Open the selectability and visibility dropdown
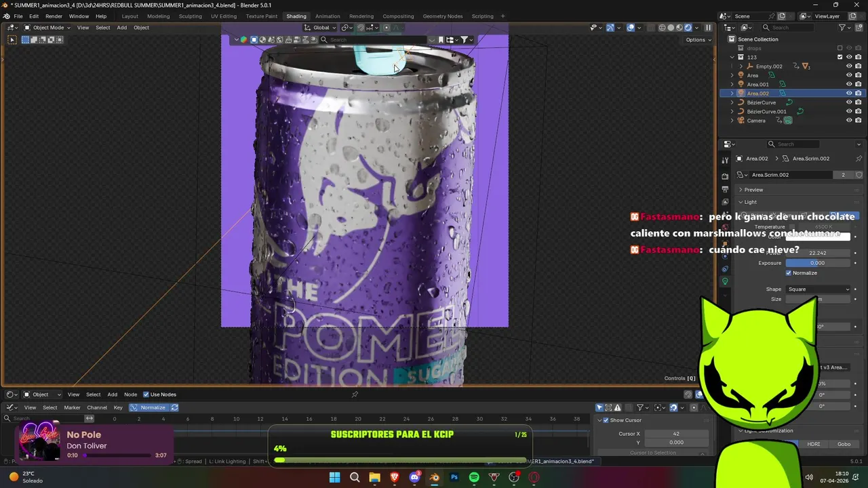This screenshot has height=488, width=868. (x=595, y=28)
